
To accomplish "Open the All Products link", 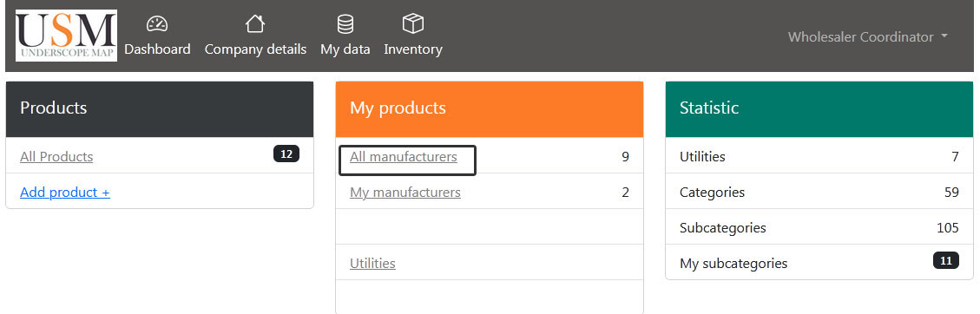I will [x=56, y=157].
